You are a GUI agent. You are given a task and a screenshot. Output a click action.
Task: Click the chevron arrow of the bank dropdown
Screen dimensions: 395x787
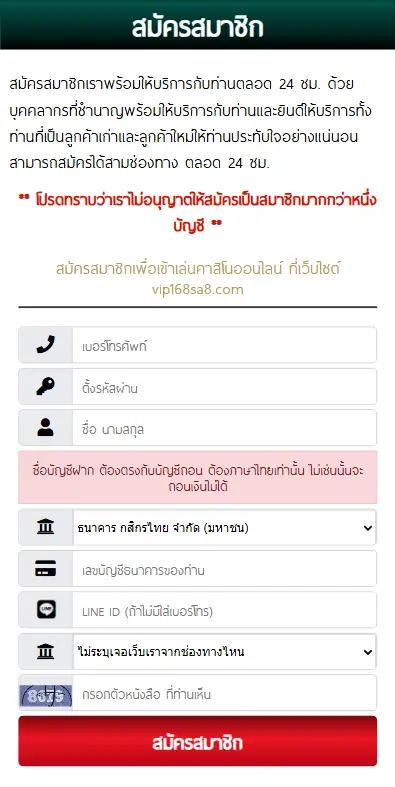click(x=368, y=528)
